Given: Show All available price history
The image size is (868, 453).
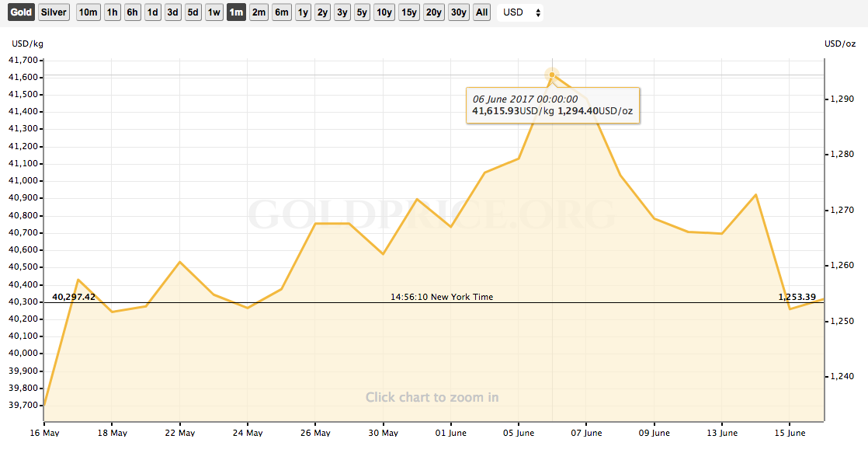Looking at the screenshot, I should click(x=482, y=12).
